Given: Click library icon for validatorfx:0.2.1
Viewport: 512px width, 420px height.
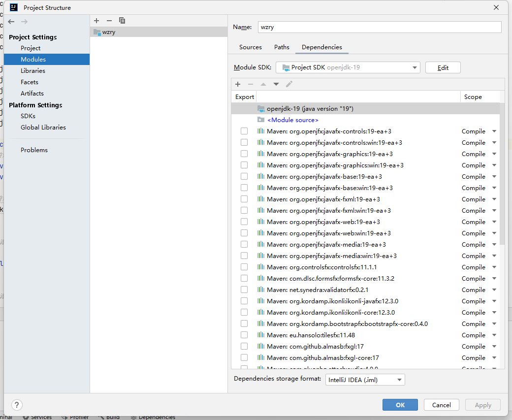Looking at the screenshot, I should tap(260, 290).
